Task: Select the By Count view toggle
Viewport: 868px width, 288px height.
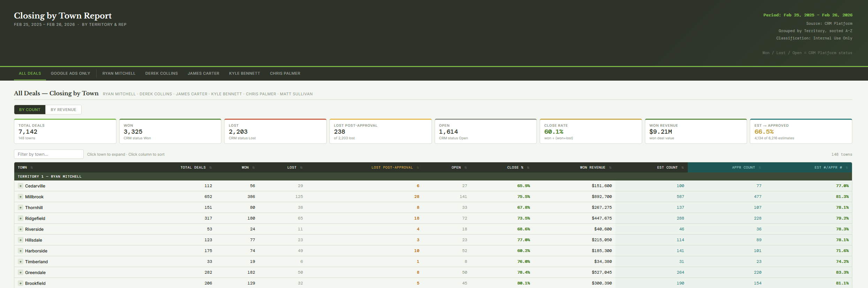Action: (x=30, y=110)
